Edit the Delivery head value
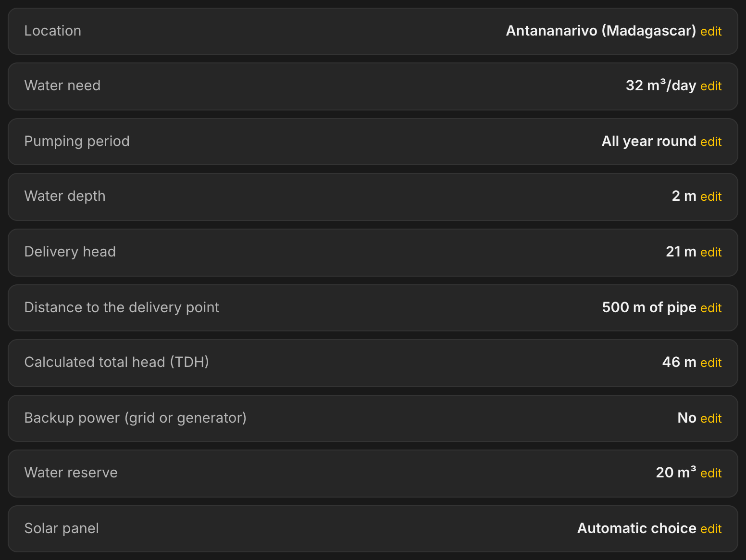 click(x=711, y=252)
